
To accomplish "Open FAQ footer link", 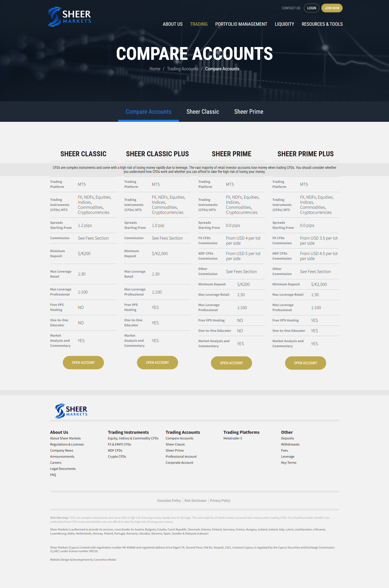I will click(x=53, y=475).
